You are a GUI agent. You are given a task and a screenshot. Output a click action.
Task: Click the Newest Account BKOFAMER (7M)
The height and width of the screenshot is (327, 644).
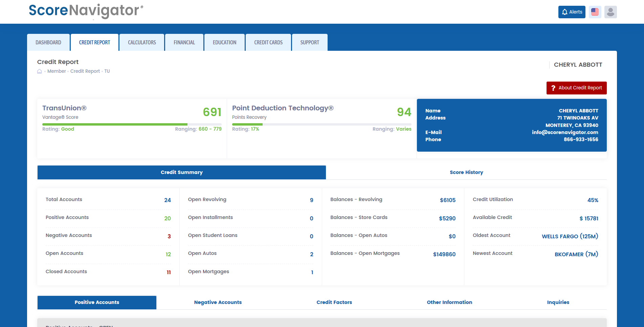click(576, 254)
